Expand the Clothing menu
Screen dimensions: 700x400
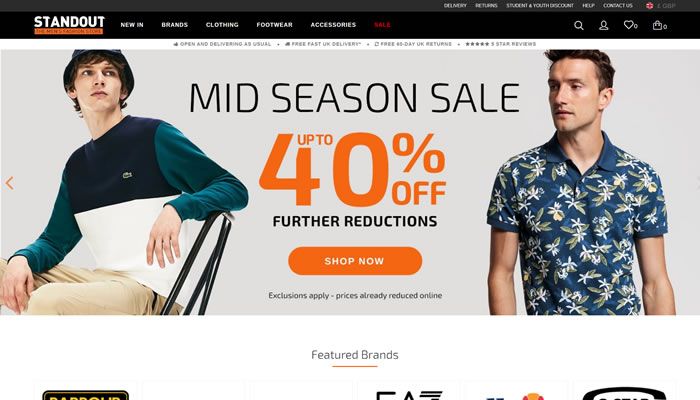click(222, 25)
